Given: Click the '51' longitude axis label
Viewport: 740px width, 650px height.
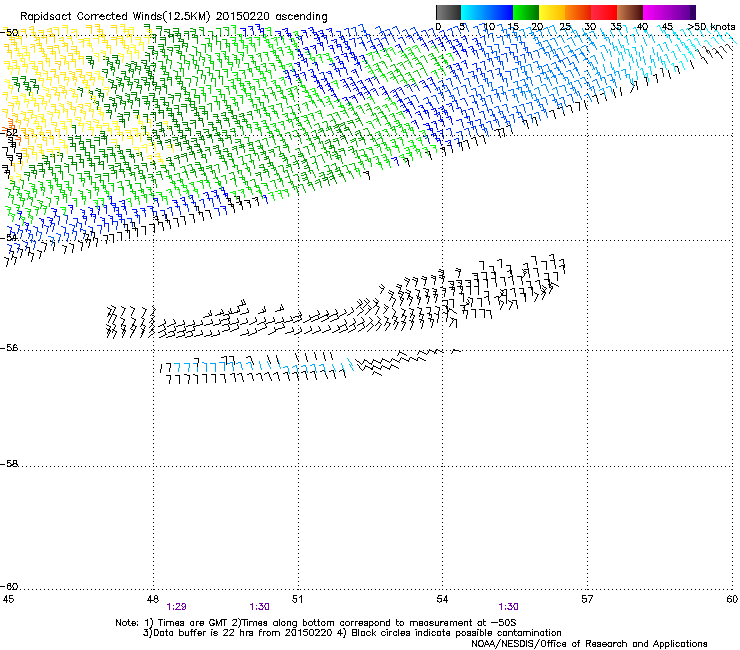Looking at the screenshot, I should click(297, 599).
